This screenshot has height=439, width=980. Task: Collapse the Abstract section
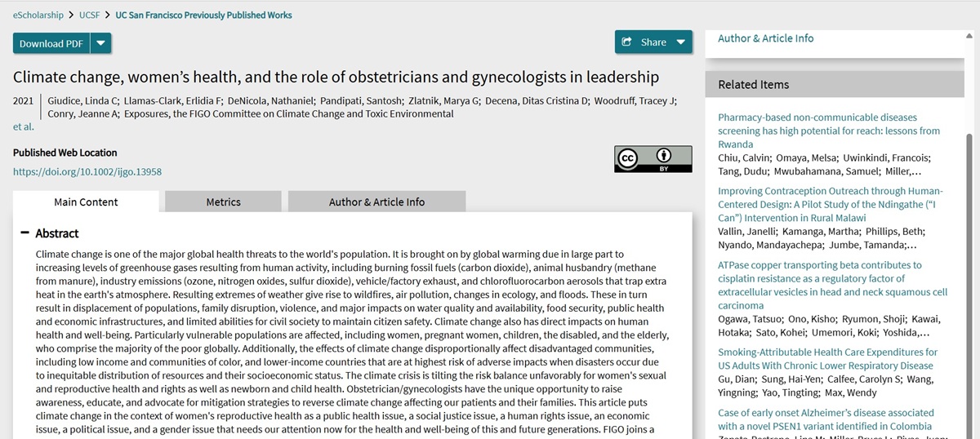pyautogui.click(x=25, y=233)
